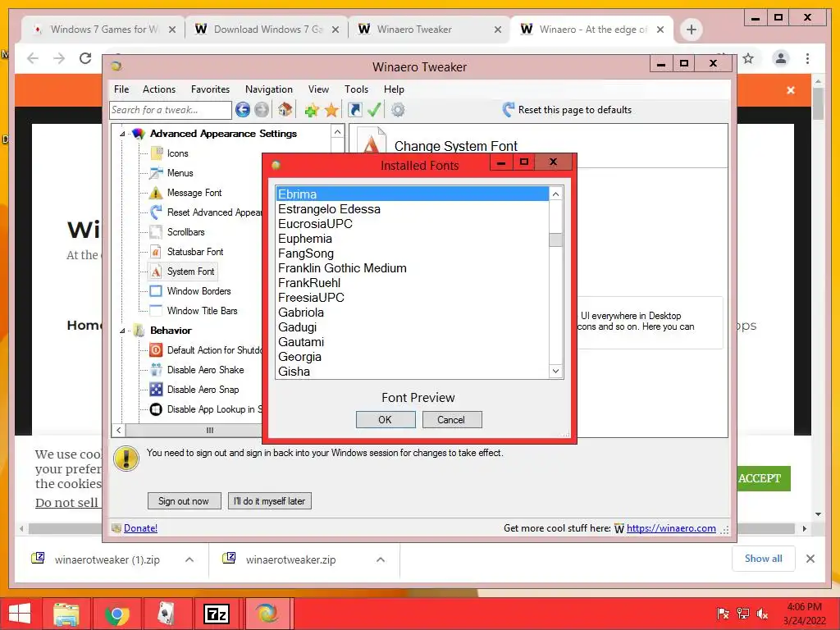Switch to Windows 7 Games browser tab
Viewport: 840px width, 630px height.
tap(104, 30)
